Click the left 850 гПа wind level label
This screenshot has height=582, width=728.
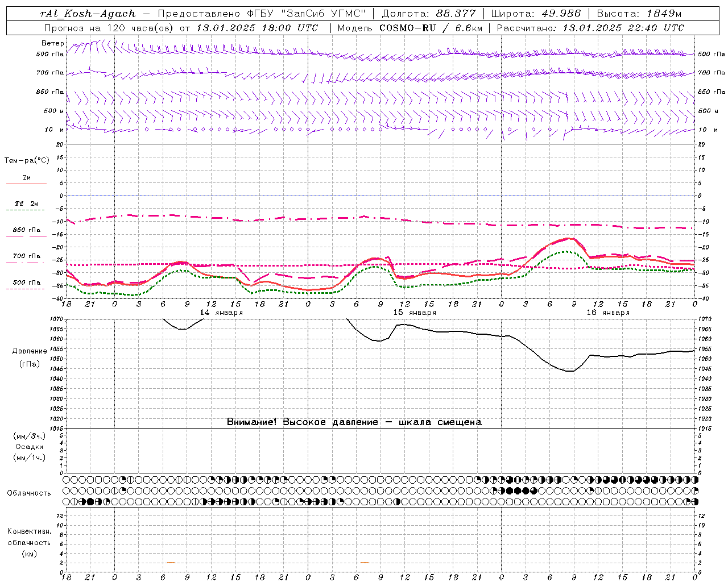pos(50,92)
